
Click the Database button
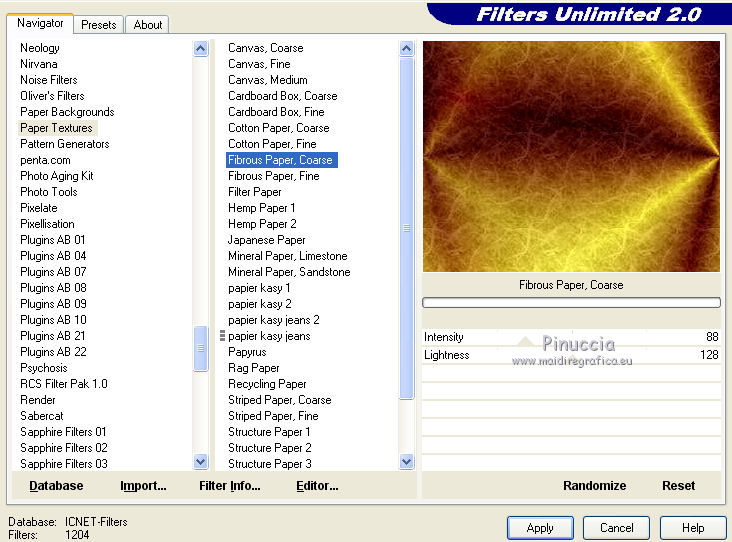tap(56, 486)
